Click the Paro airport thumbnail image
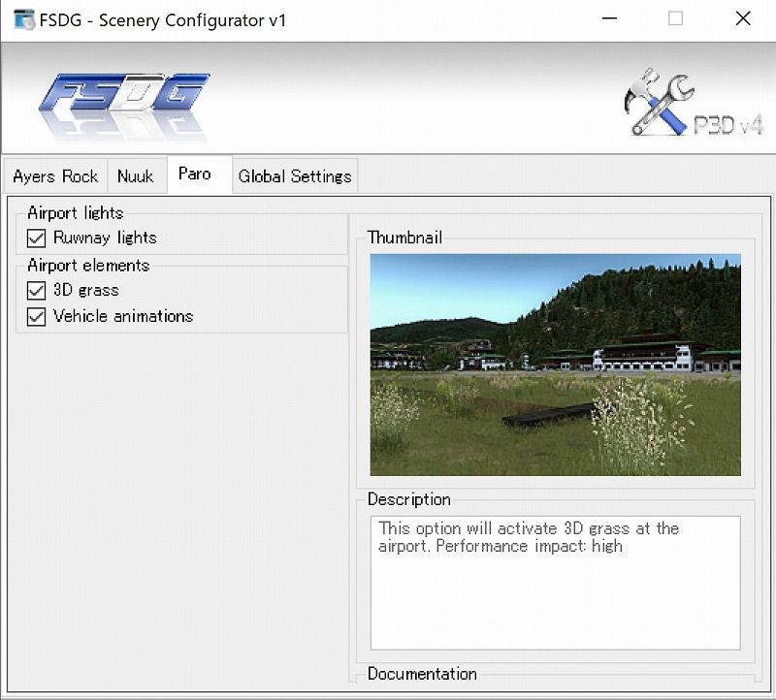This screenshot has height=700, width=776. click(555, 365)
